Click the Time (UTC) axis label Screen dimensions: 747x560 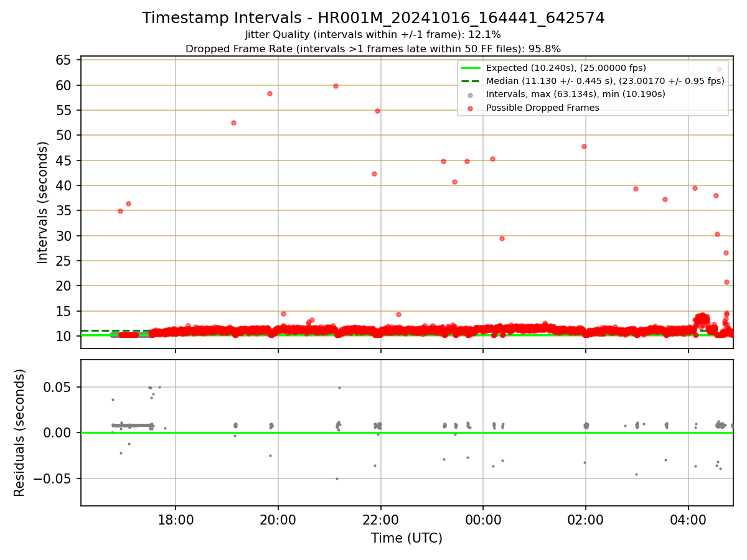(406, 538)
